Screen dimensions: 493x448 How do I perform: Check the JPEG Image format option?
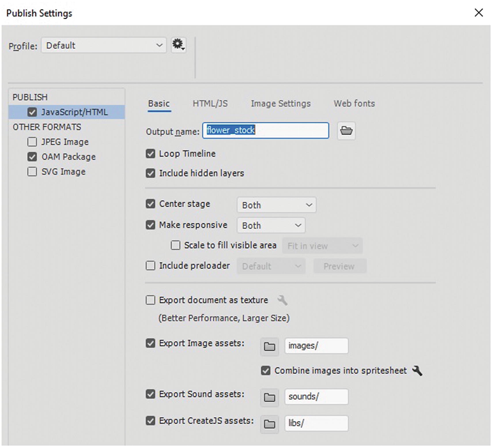point(32,142)
